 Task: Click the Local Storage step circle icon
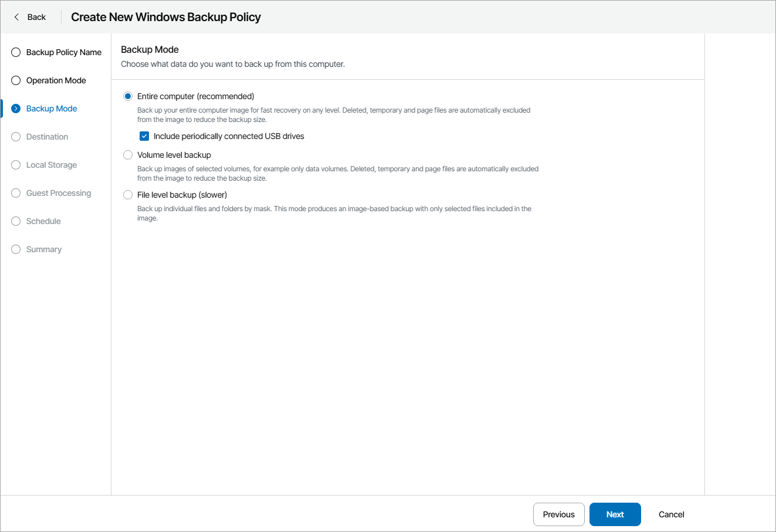[x=15, y=165]
